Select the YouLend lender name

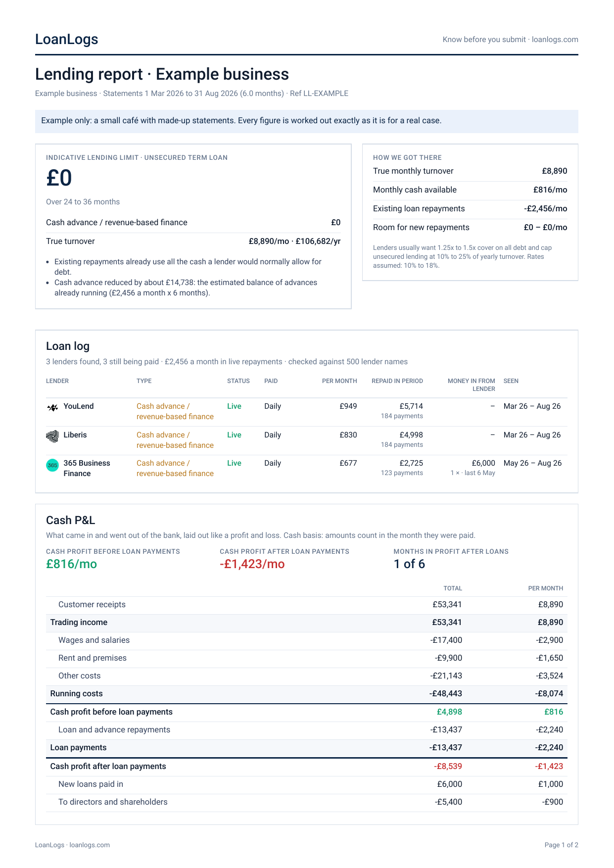coord(79,406)
